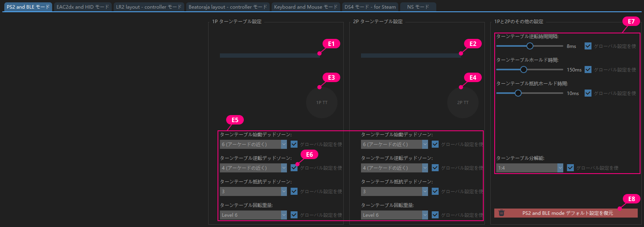The image size is (644, 227).
Task: Select DS4 モード - for Steam tab
Action: pos(370,7)
